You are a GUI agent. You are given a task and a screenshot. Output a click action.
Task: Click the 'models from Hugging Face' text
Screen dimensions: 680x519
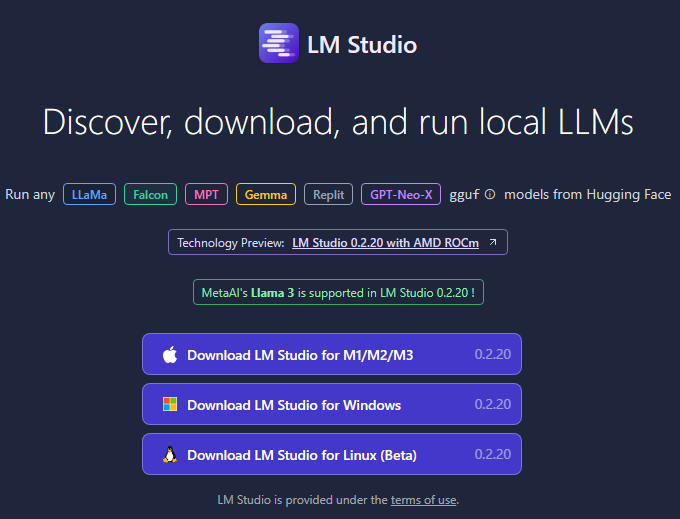[x=588, y=194]
